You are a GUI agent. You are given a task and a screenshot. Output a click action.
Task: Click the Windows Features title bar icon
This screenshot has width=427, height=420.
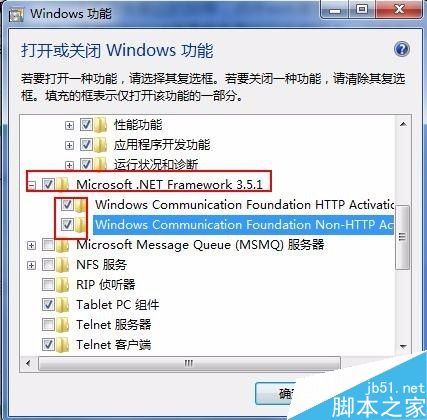(16, 14)
